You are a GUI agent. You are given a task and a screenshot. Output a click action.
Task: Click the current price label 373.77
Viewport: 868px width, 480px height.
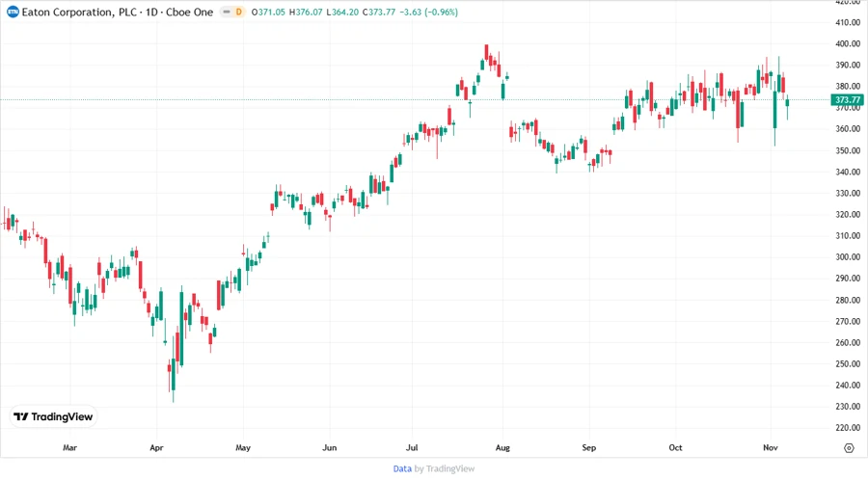point(848,100)
